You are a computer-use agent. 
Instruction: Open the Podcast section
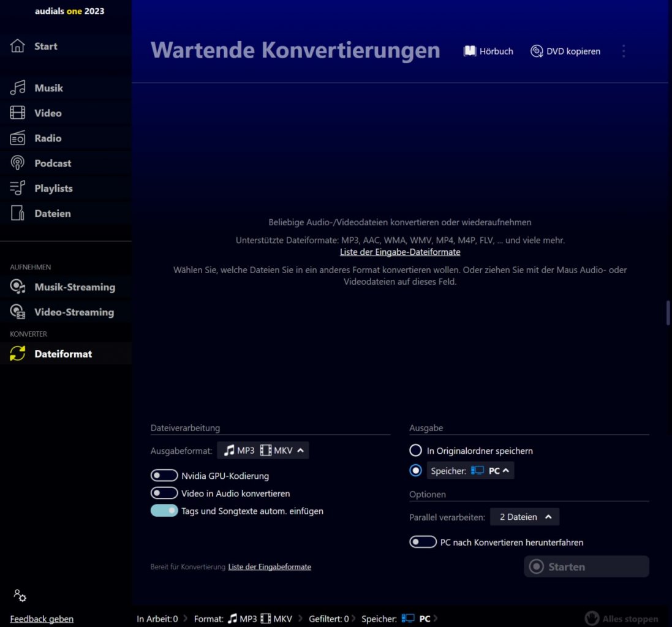[66, 163]
